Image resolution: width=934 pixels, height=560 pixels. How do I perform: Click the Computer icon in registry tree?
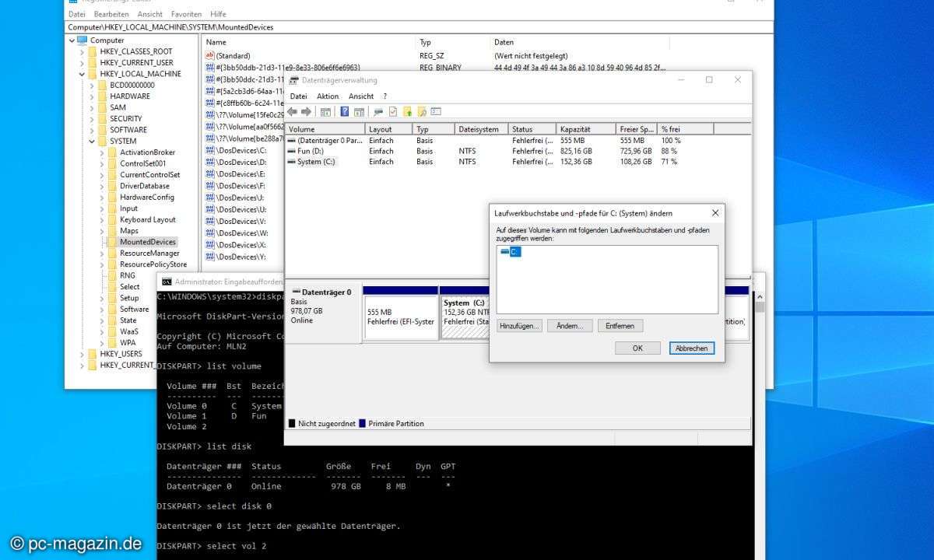[83, 40]
